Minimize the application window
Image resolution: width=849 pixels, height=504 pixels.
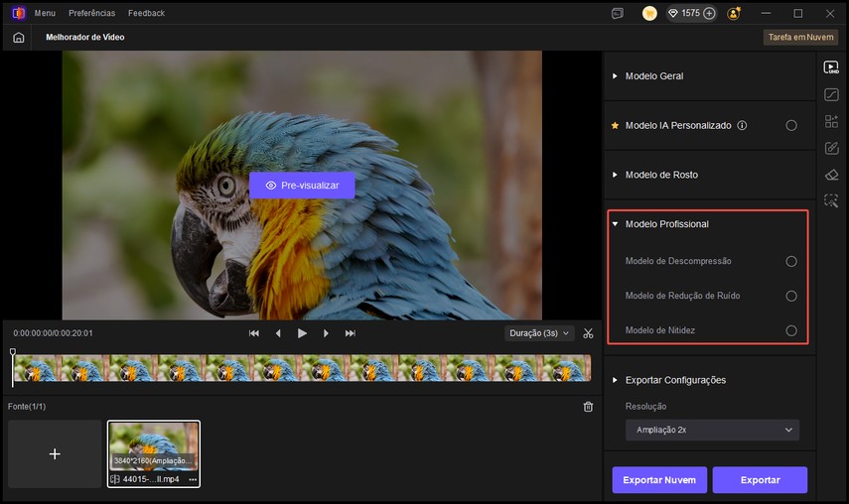point(766,14)
